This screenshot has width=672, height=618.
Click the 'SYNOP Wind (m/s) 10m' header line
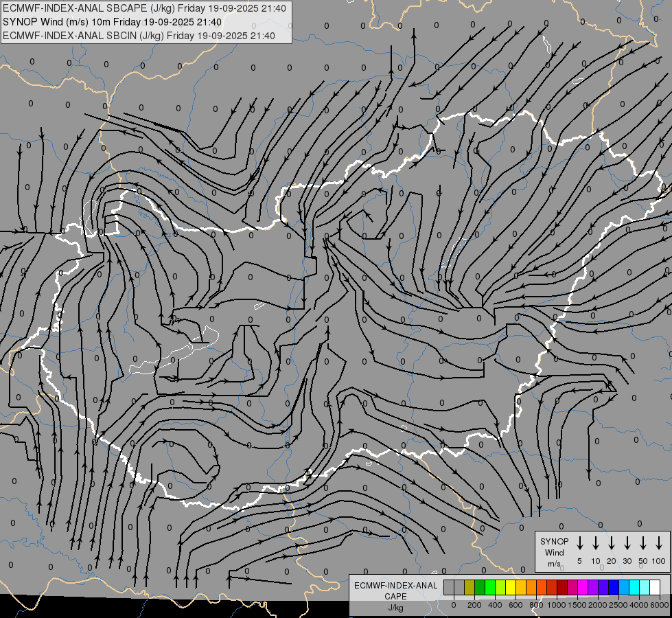pos(113,22)
